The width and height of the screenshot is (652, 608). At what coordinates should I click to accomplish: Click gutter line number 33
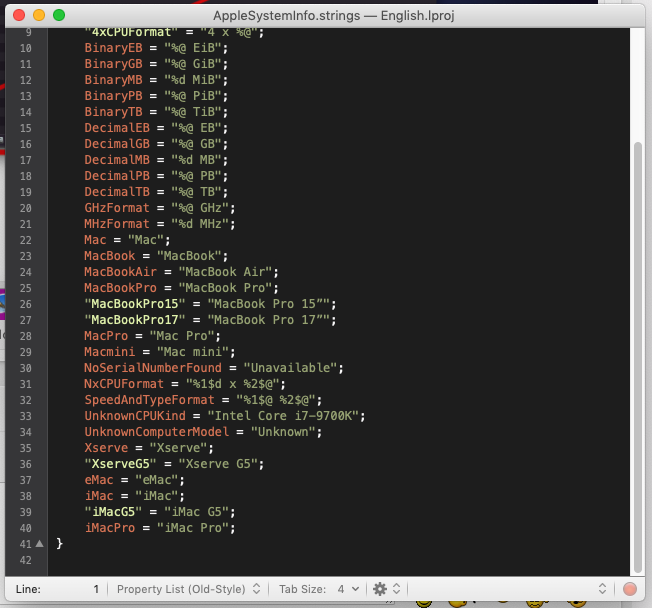26,416
